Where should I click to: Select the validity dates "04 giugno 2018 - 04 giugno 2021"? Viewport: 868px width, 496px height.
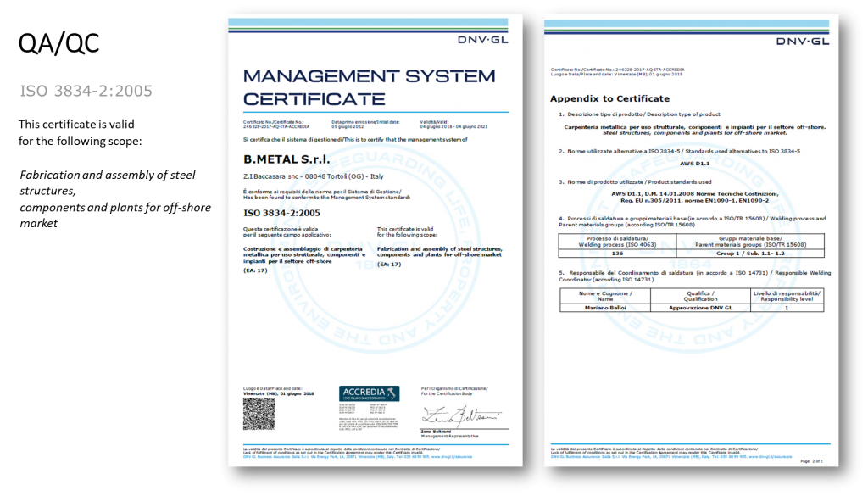(x=453, y=127)
